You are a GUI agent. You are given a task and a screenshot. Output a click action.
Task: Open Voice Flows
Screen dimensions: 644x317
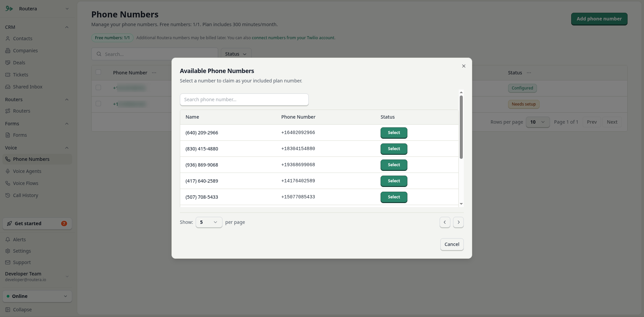37,183
